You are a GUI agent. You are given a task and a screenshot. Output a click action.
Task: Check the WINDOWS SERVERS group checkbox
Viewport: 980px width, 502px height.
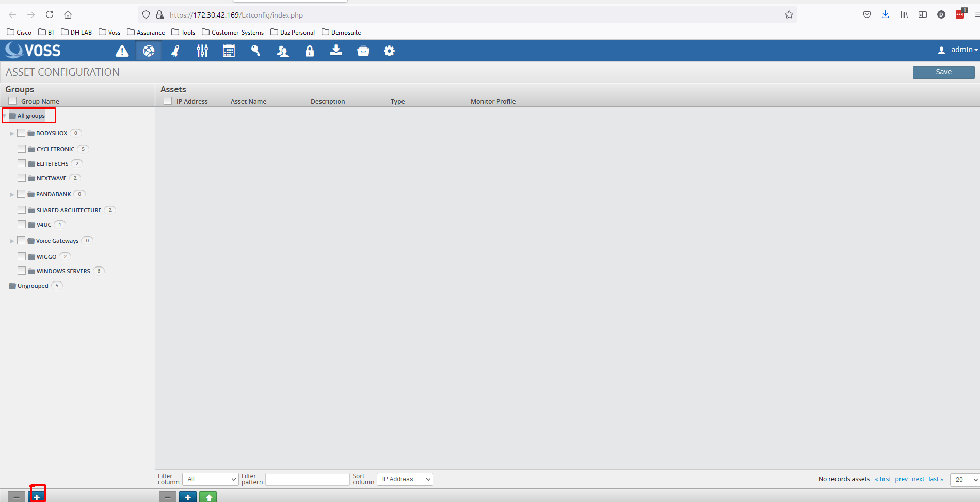pos(22,271)
